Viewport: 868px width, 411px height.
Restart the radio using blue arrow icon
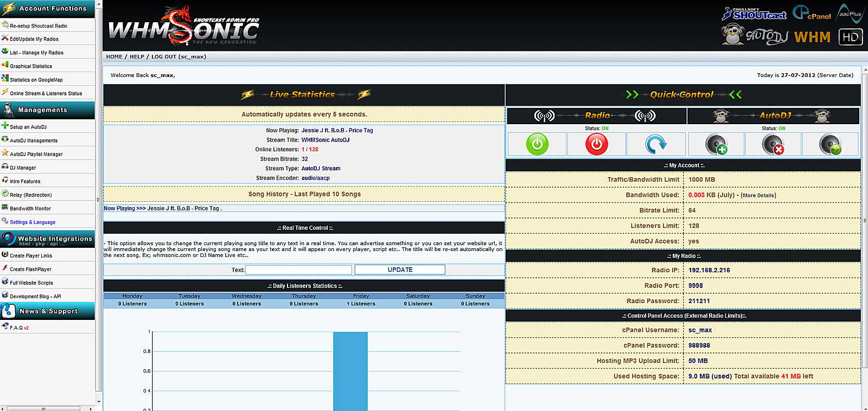(655, 144)
